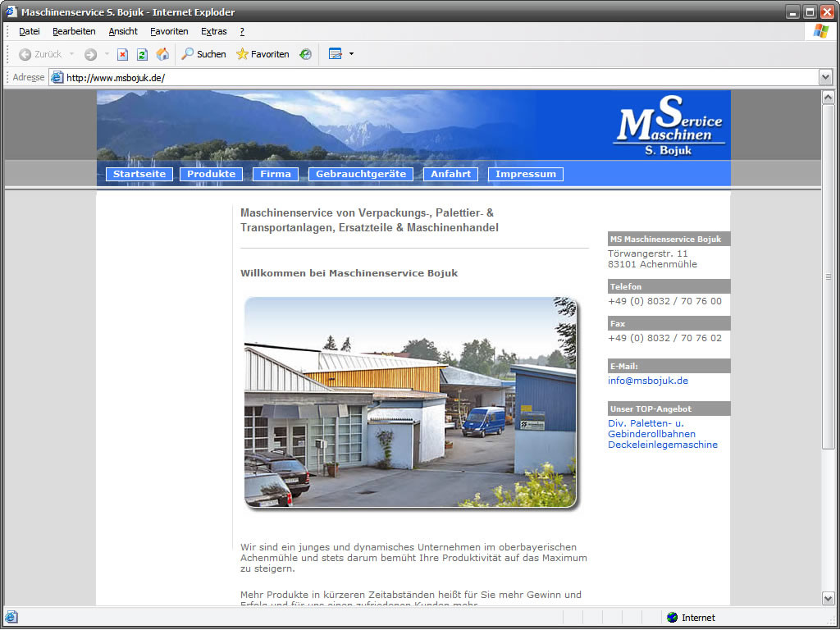
Task: Click the vertical scrollbar thumb
Action: [828, 277]
